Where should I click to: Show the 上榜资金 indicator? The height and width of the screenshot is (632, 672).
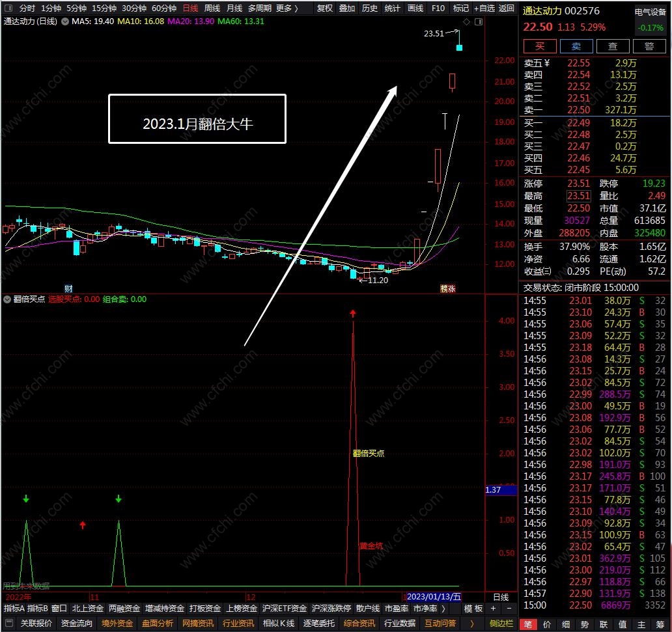point(242,609)
